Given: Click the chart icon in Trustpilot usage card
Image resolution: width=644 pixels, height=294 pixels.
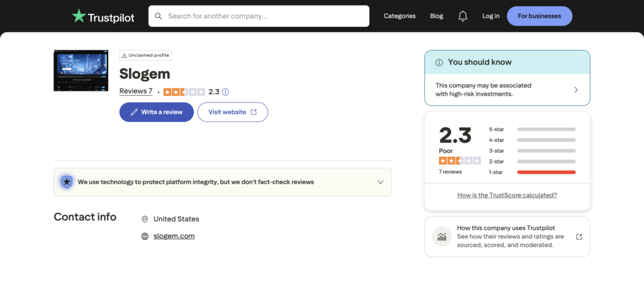Looking at the screenshot, I should coord(442,237).
